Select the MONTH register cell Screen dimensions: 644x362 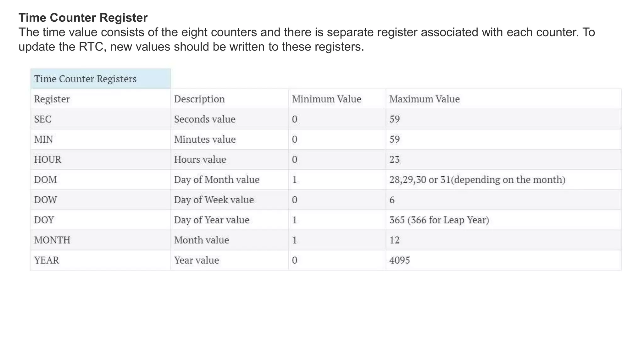click(x=52, y=240)
